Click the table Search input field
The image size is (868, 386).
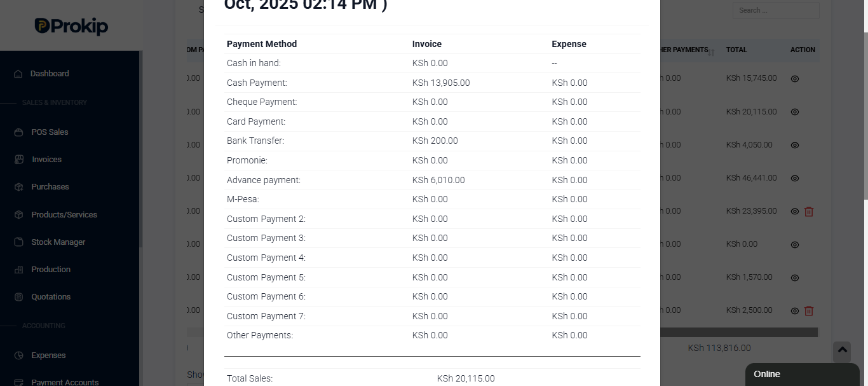point(776,10)
